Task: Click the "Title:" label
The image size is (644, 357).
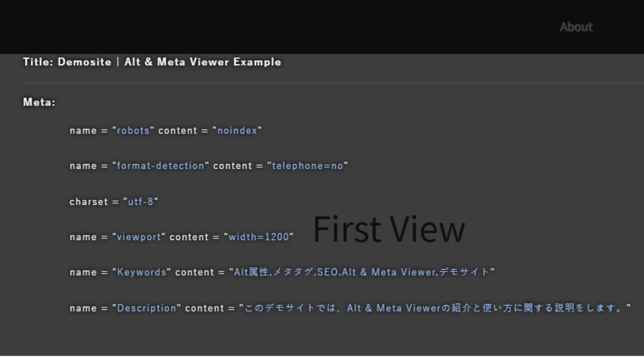Action: click(x=38, y=62)
